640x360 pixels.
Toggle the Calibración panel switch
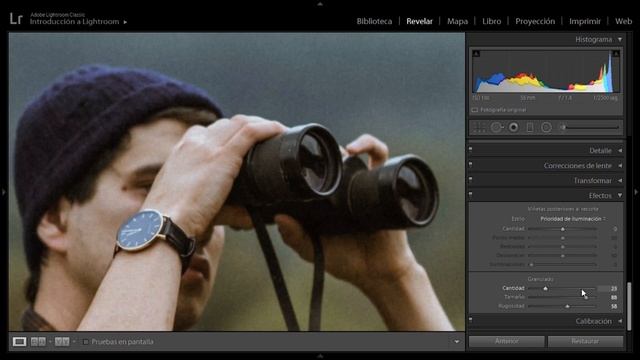click(471, 321)
